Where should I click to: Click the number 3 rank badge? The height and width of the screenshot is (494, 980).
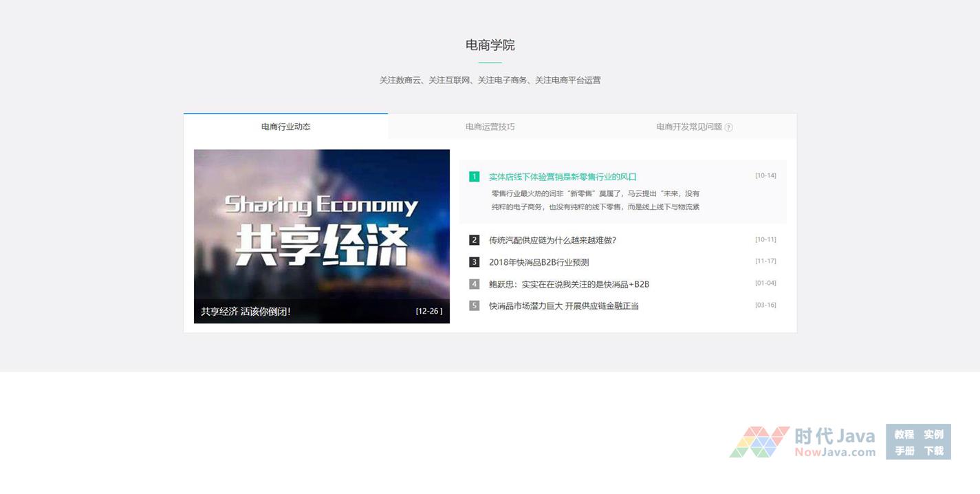(x=474, y=262)
